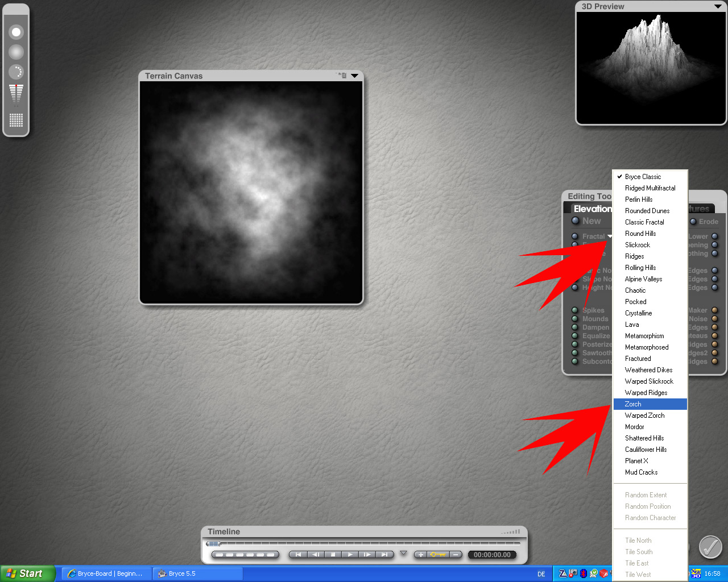Click the 3D Preview mountain render
The width and height of the screenshot is (728, 582).
(x=651, y=67)
